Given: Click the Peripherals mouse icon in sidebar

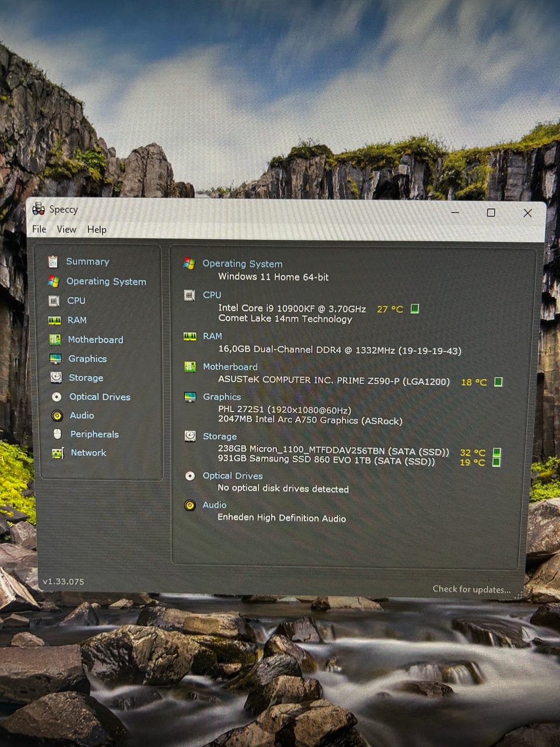Looking at the screenshot, I should (x=57, y=434).
